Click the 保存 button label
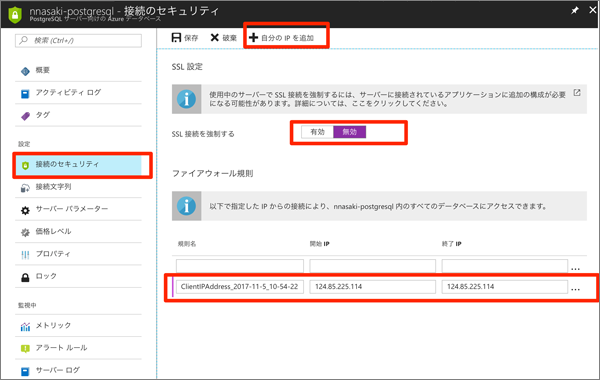The width and height of the screenshot is (600, 380). click(x=191, y=38)
